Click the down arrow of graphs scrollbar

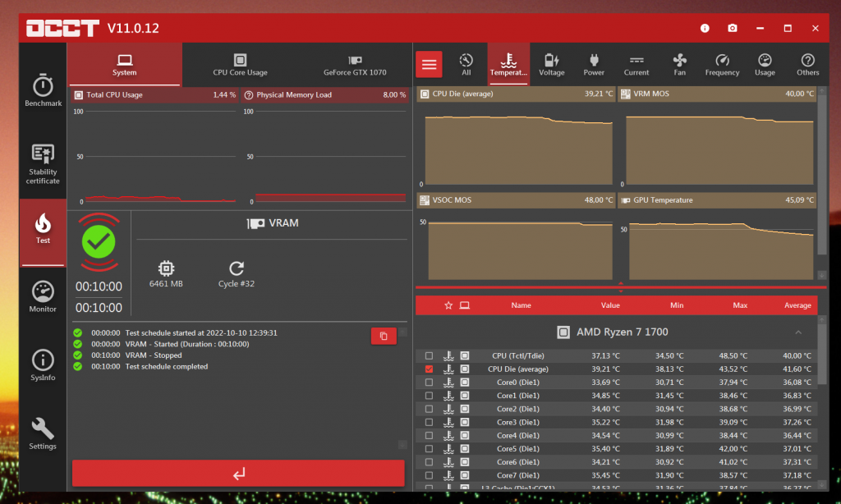(821, 275)
